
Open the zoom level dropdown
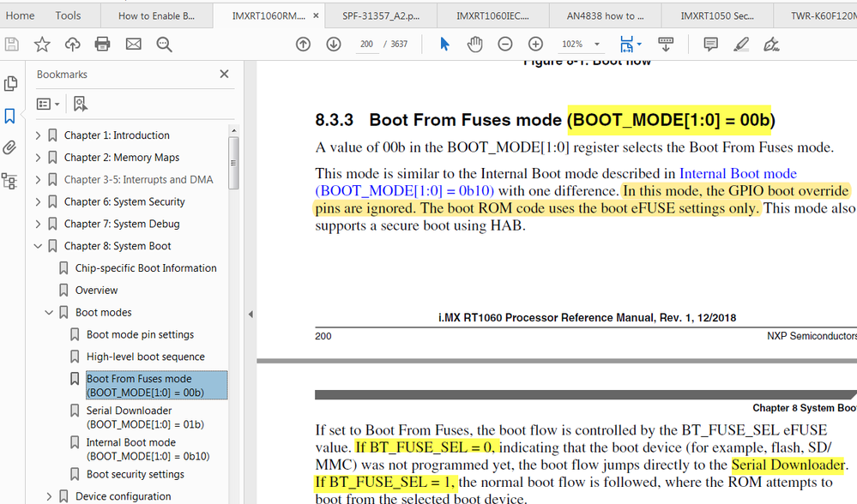(x=597, y=45)
